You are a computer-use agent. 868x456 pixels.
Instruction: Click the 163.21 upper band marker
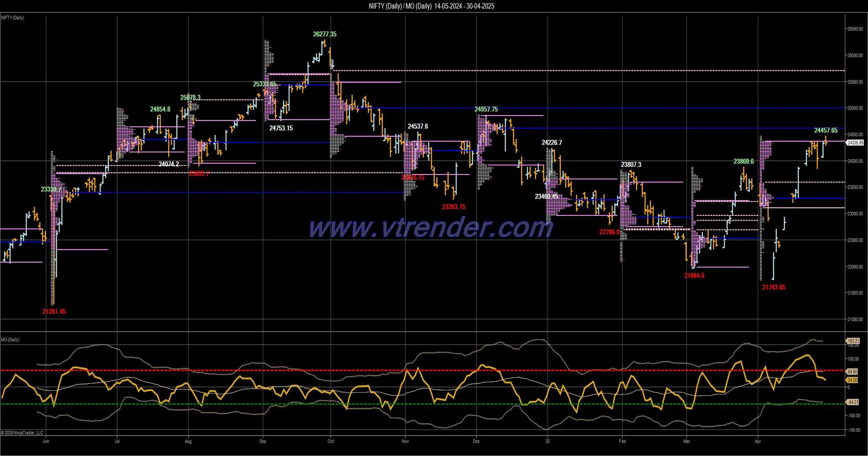pyautogui.click(x=853, y=341)
